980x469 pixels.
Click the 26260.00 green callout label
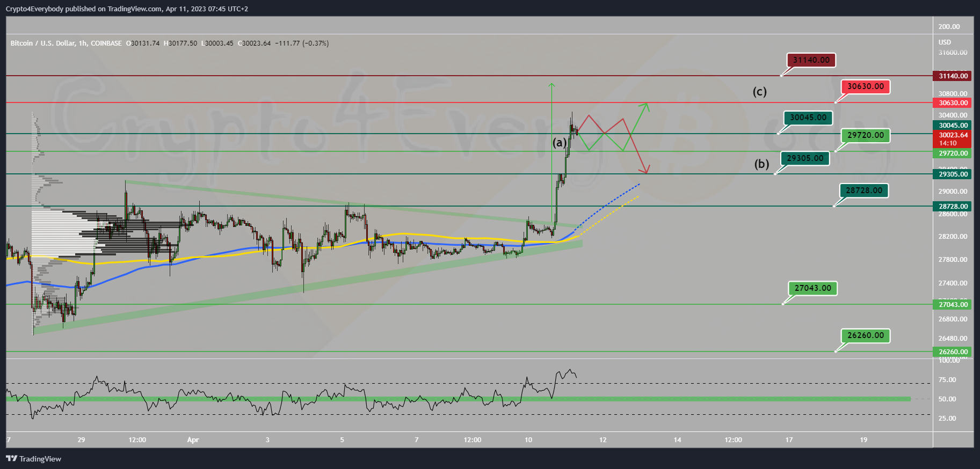(x=866, y=335)
